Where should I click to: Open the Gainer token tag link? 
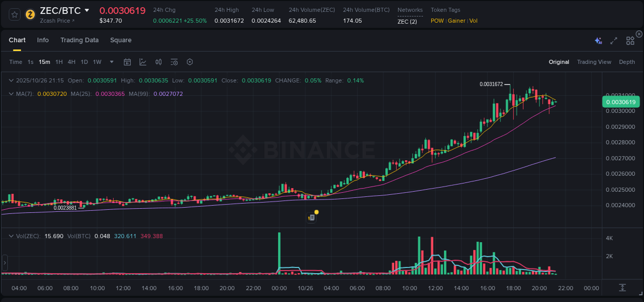[x=456, y=21]
